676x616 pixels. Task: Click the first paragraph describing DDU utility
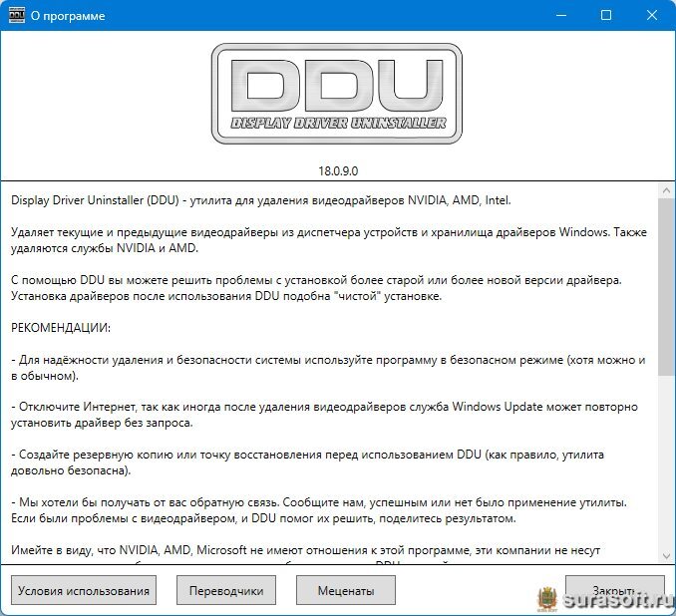261,200
